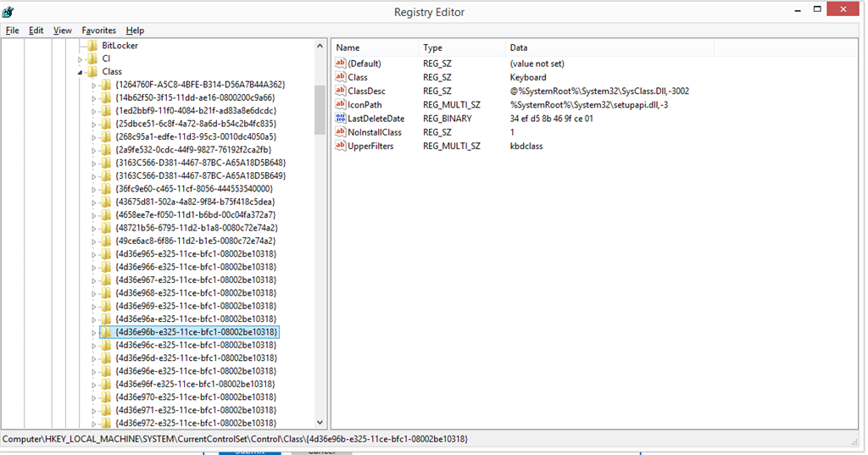Image resolution: width=868 pixels, height=455 pixels.
Task: Click the tree pane vertical scrollbar thumb
Action: (320, 109)
